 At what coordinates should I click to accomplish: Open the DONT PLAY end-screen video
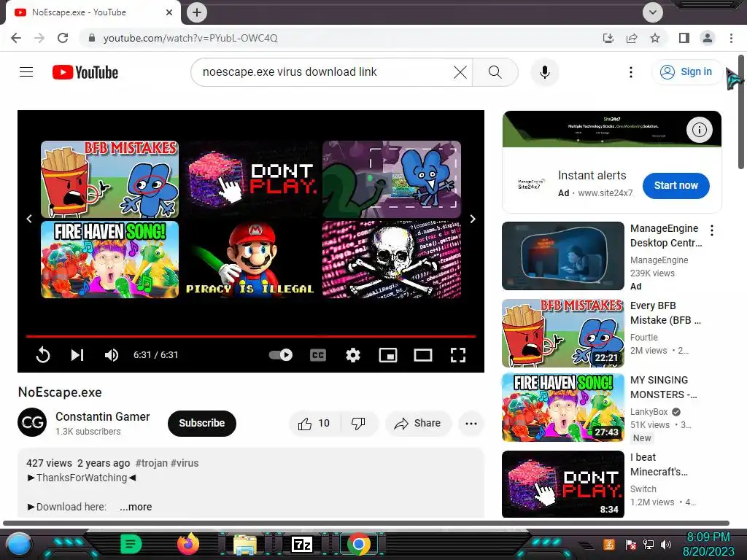pos(251,179)
